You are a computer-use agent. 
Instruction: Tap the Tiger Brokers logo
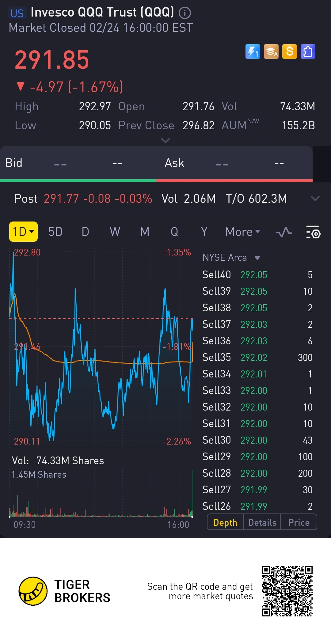(x=33, y=591)
